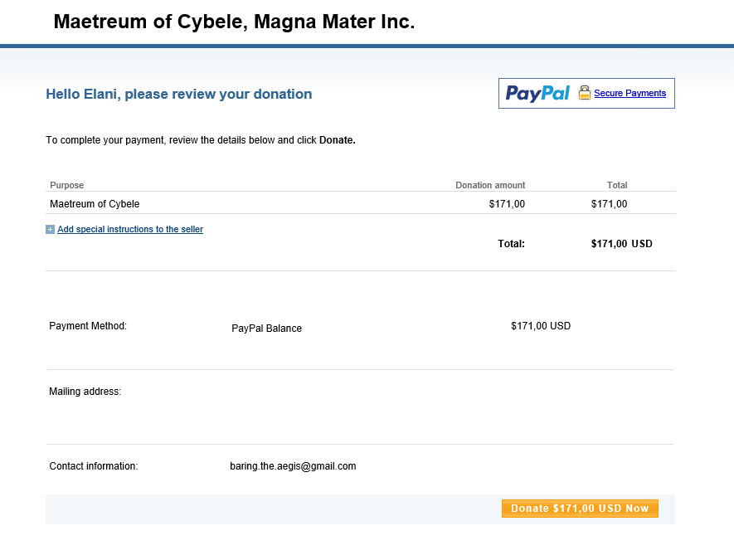The image size is (734, 560).
Task: Click the bold Donate. word in instructions
Action: 337,140
